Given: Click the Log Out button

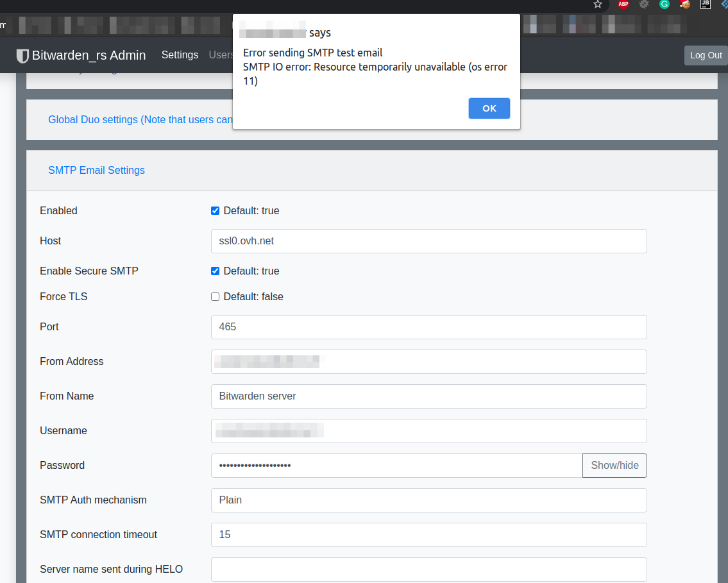Looking at the screenshot, I should tap(706, 55).
